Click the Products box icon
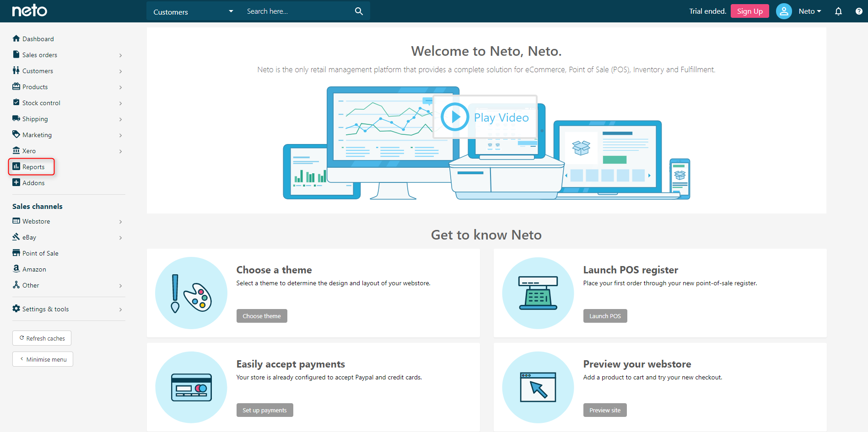 [x=16, y=86]
